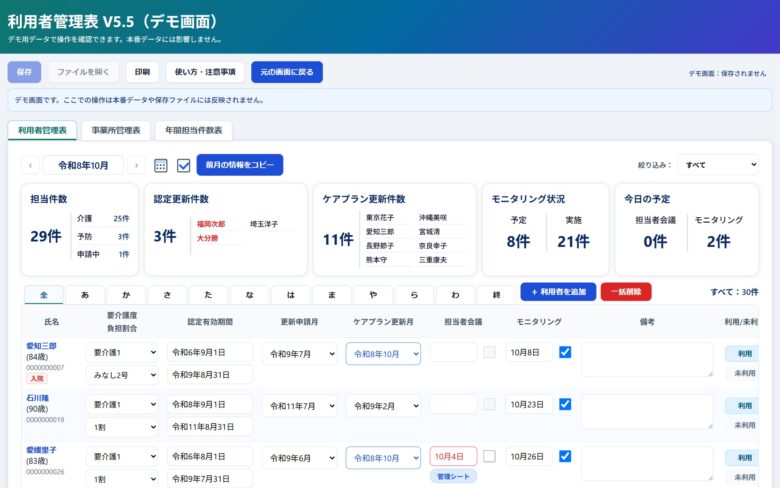Select the ら kana filter tab
This screenshot has width=780, height=488.
click(414, 294)
